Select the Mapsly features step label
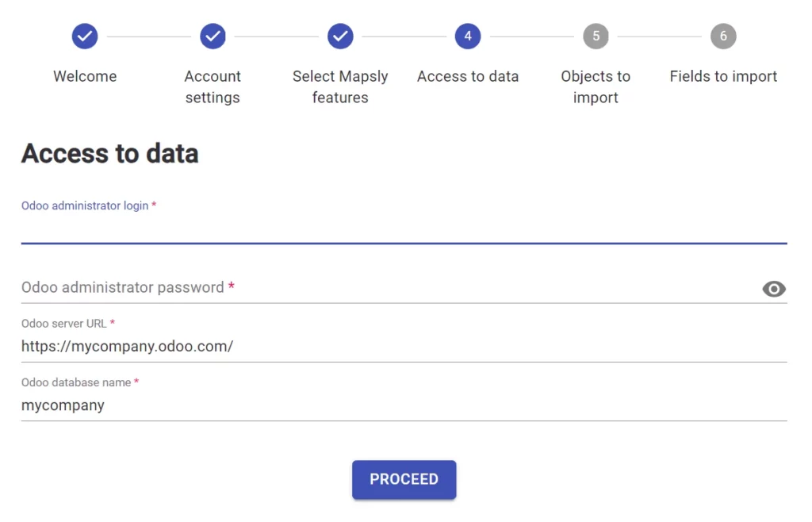Image resolution: width=812 pixels, height=522 pixels. pyautogui.click(x=340, y=86)
